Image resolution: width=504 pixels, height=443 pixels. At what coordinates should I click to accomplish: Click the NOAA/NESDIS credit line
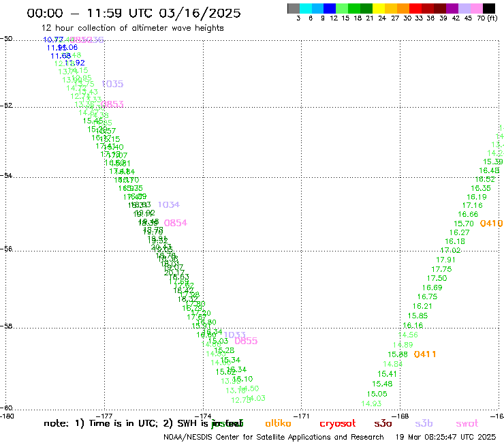click(274, 437)
